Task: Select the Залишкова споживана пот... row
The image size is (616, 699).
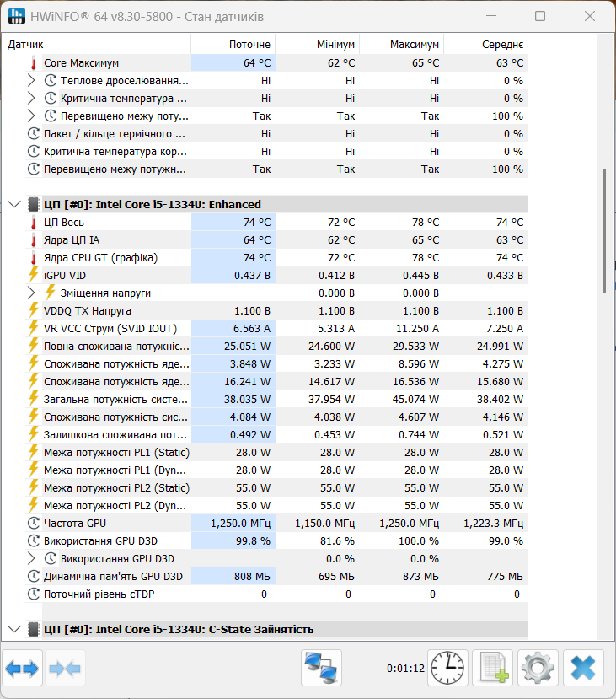Action: pyautogui.click(x=276, y=434)
